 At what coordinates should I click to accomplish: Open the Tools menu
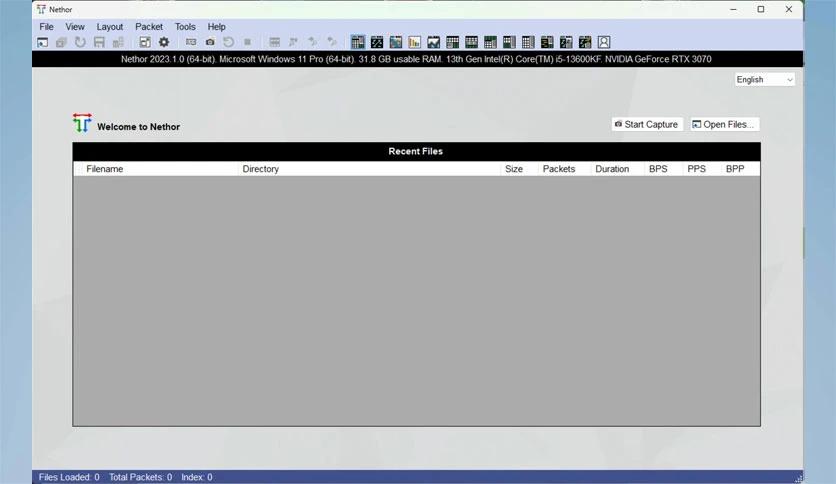[185, 27]
